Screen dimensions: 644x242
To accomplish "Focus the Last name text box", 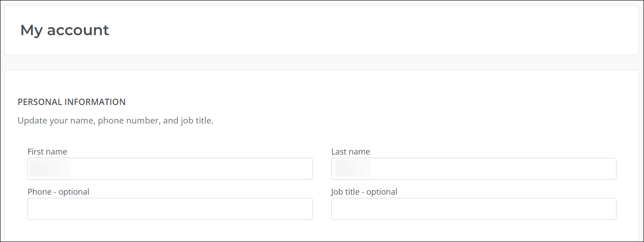I will 473,169.
